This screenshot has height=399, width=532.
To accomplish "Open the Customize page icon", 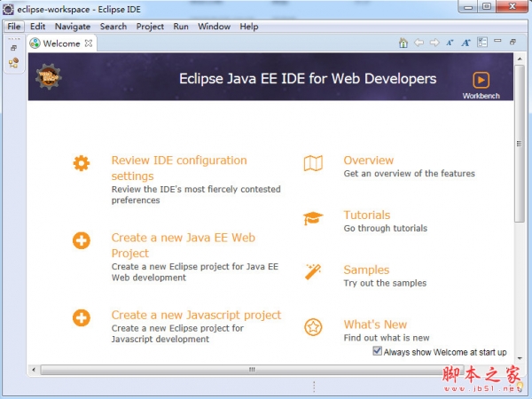I will pyautogui.click(x=482, y=43).
